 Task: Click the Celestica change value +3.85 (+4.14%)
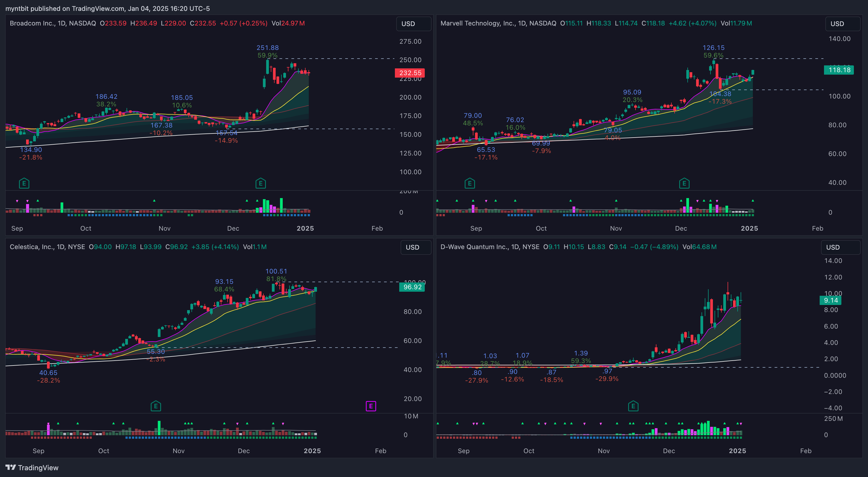(215, 247)
